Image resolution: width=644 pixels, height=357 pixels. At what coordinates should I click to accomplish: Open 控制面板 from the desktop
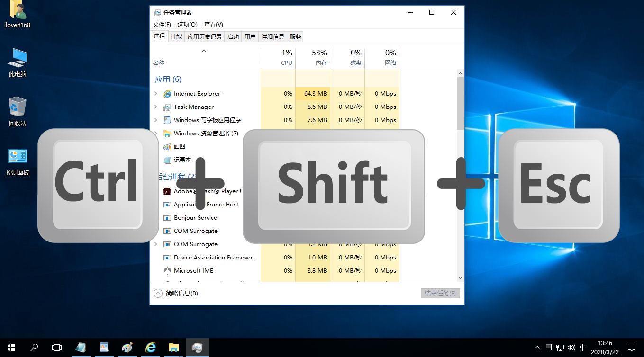coord(17,155)
